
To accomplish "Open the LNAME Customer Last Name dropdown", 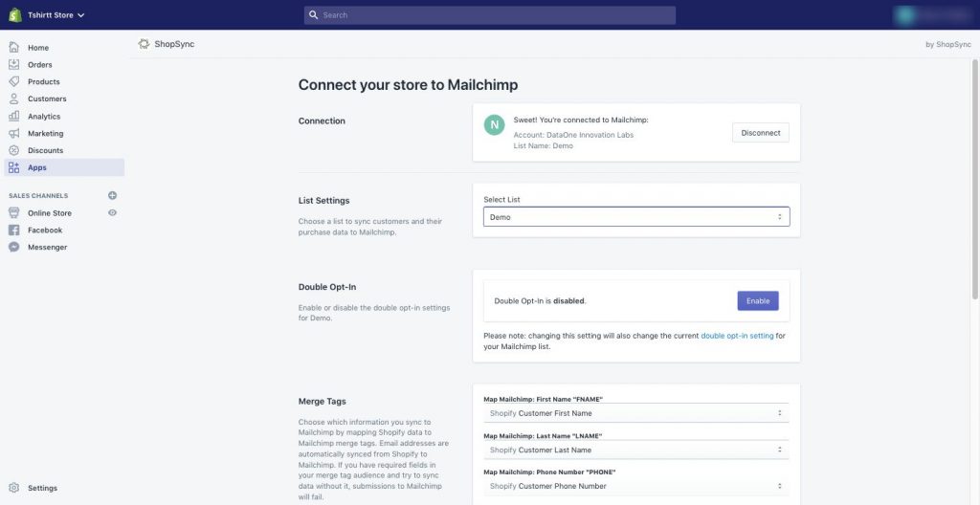I will click(636, 450).
